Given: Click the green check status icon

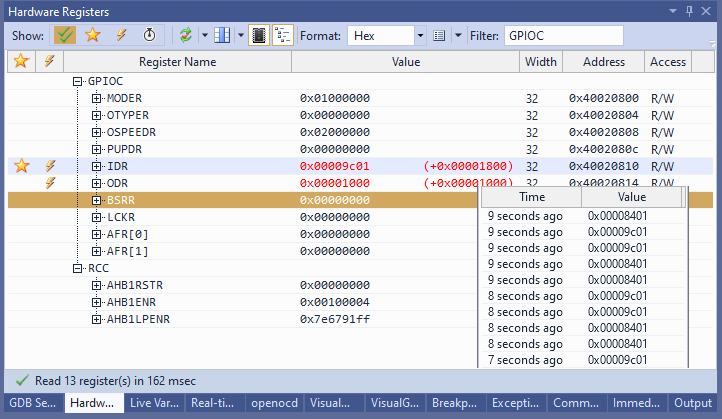Looking at the screenshot, I should click(x=22, y=381).
